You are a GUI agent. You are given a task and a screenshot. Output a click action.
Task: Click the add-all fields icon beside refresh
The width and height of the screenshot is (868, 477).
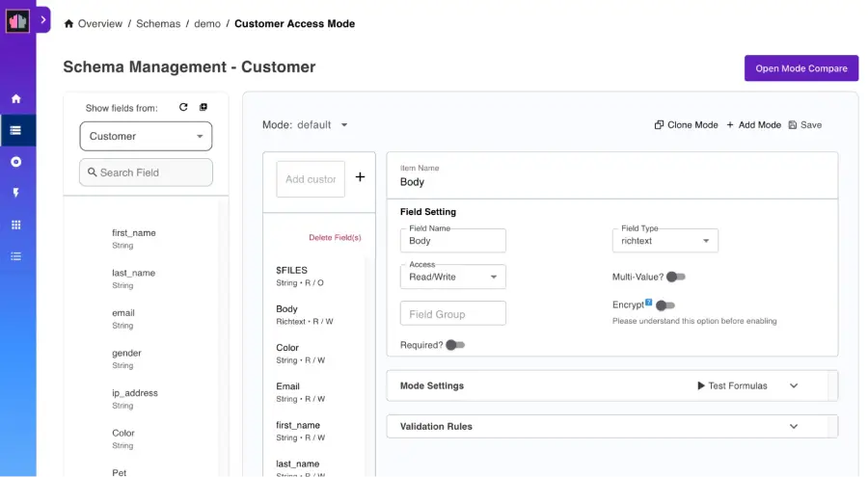point(203,107)
